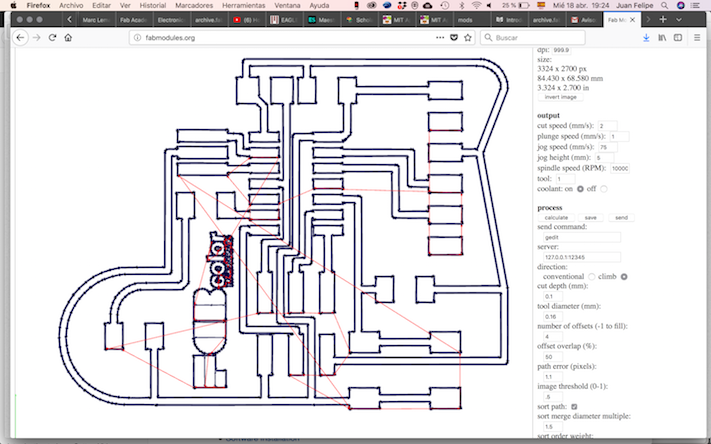Screen dimensions: 711x444
Task: Bookmark this page with the star icon
Action: tap(468, 38)
